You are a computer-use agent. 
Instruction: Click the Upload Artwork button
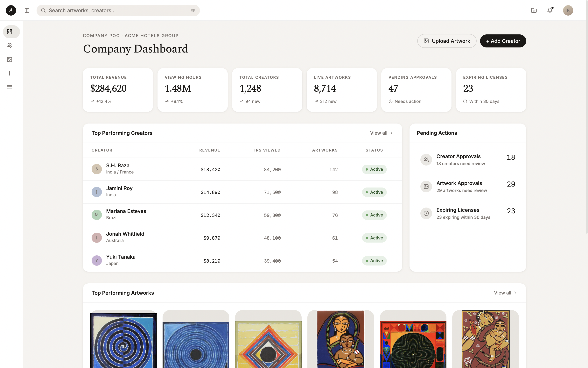447,41
